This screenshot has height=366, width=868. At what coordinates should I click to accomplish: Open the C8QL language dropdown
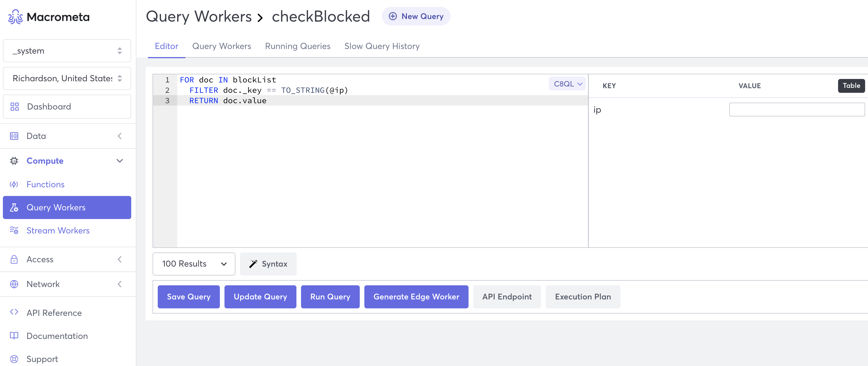tap(568, 84)
